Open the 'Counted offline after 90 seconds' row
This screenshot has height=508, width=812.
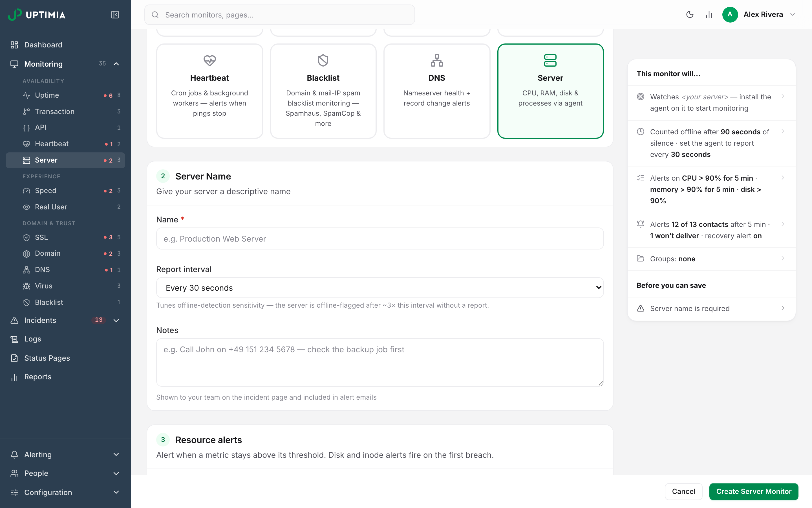coord(711,143)
